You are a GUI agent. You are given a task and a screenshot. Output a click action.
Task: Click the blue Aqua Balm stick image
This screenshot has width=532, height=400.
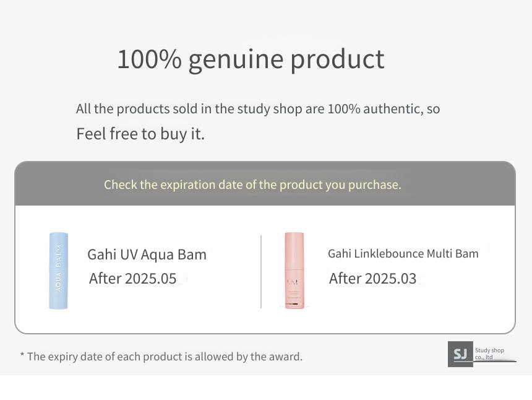(x=59, y=271)
